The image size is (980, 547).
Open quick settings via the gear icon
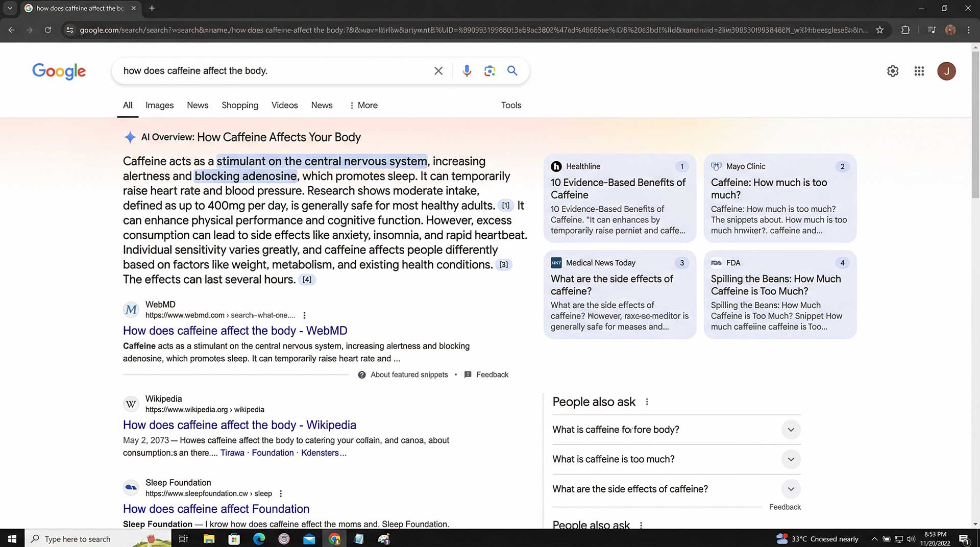coord(892,71)
